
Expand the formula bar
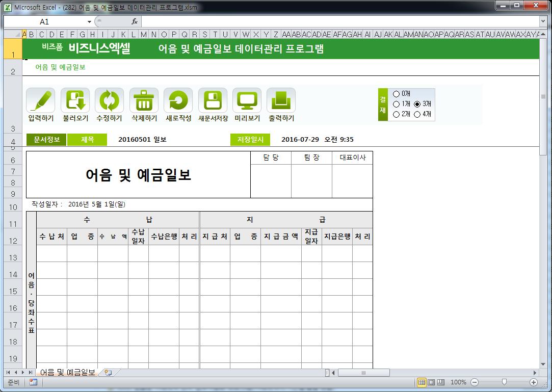543,21
